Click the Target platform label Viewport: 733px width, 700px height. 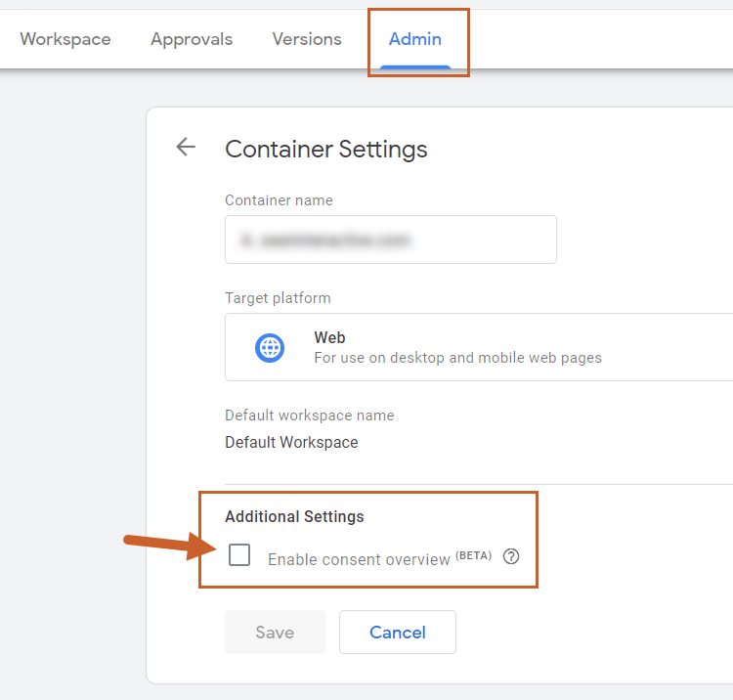[278, 297]
